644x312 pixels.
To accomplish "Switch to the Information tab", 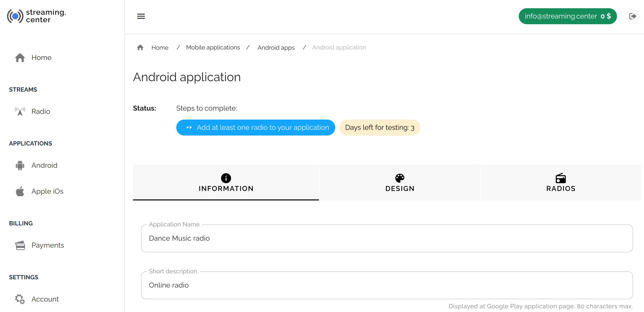I will 226,182.
